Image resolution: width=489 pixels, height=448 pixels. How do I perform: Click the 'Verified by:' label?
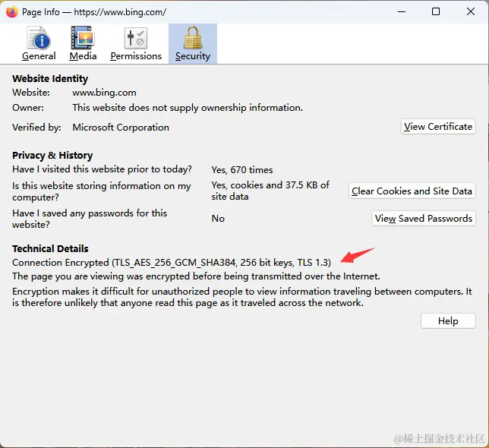pos(36,128)
